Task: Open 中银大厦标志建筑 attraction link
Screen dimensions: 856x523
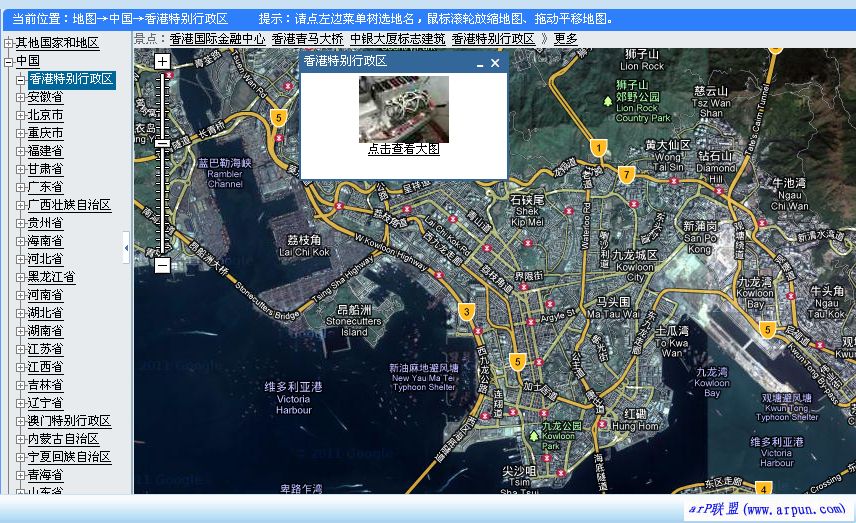Action: point(397,39)
